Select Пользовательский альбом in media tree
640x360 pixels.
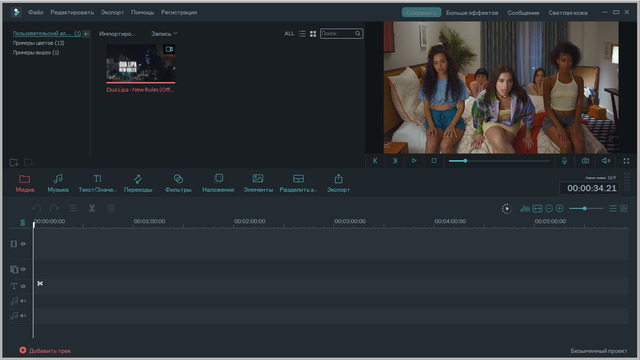tap(47, 33)
